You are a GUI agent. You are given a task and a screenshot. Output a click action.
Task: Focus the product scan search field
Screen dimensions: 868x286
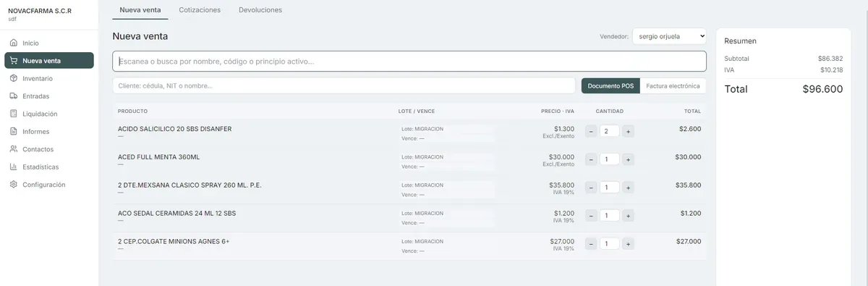[409, 62]
